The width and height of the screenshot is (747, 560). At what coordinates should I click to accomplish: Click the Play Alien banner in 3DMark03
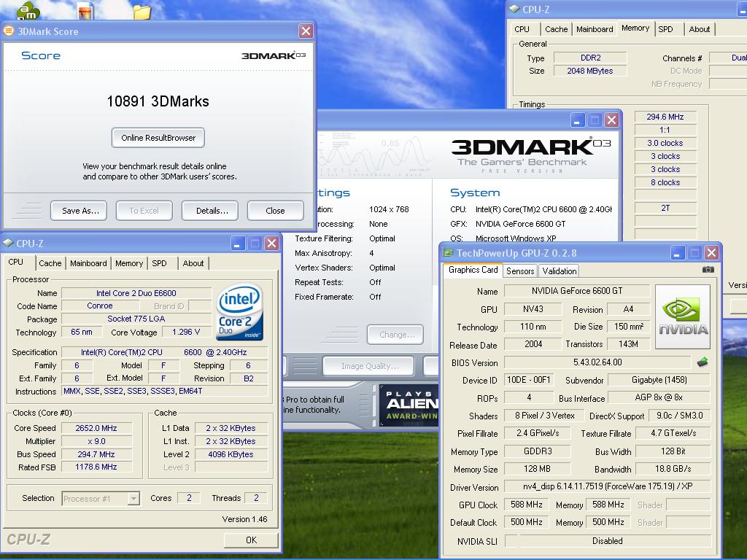(409, 405)
